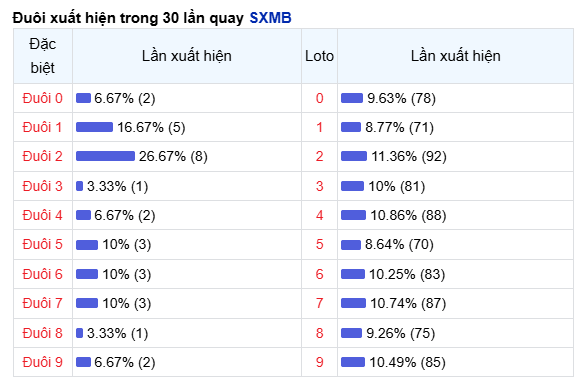Select the Đuôi 2 row label
Viewport: 580px width, 381px height.
click(43, 156)
